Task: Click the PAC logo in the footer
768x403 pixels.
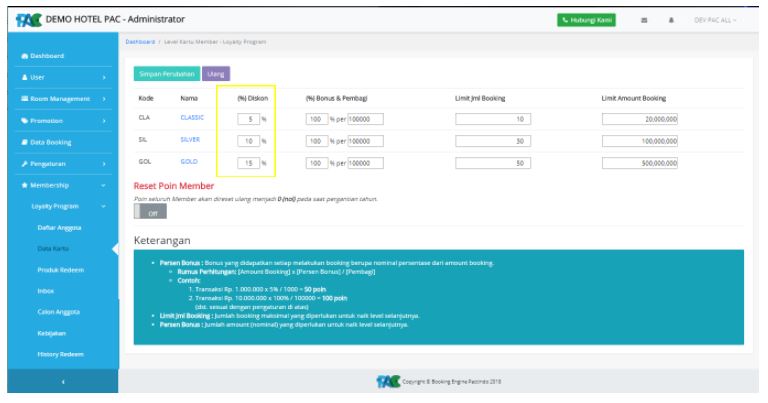Action: coord(388,381)
